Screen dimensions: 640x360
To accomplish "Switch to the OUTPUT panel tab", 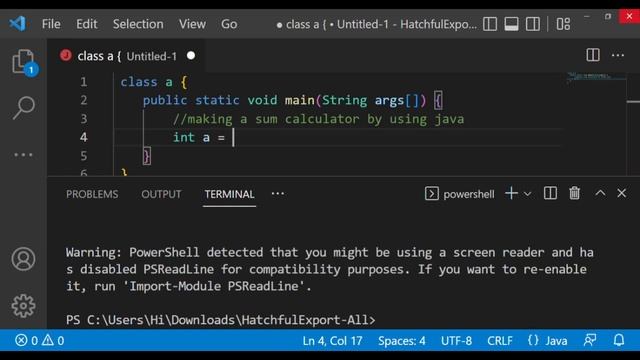I will [161, 194].
